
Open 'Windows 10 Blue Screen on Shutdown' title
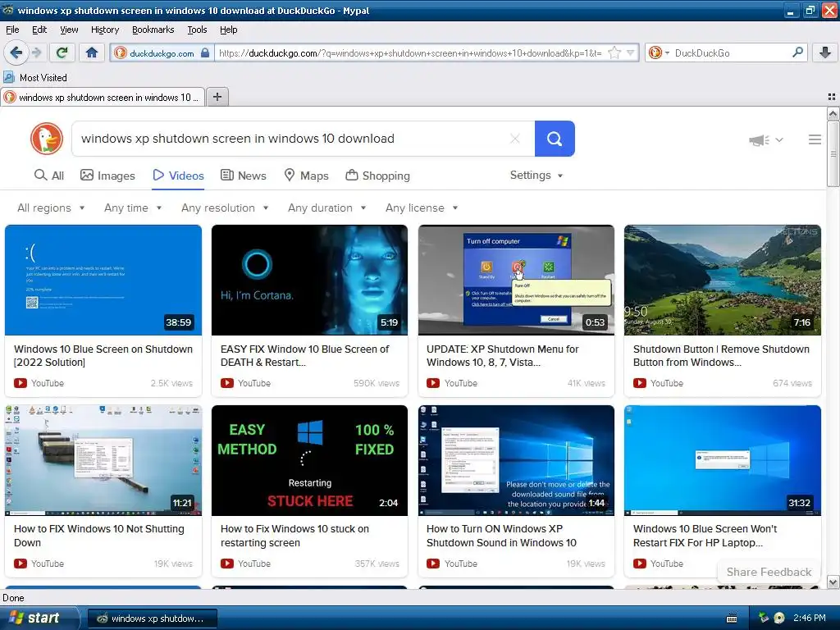(x=103, y=356)
